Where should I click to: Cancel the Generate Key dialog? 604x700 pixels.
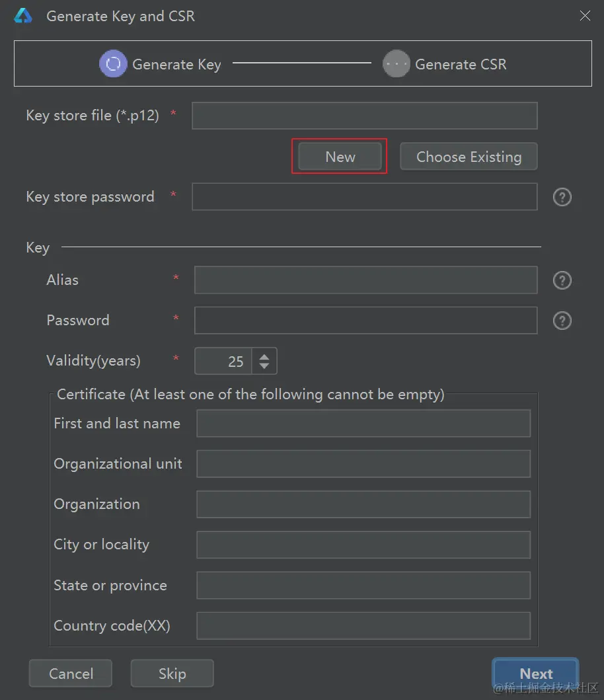(71, 673)
